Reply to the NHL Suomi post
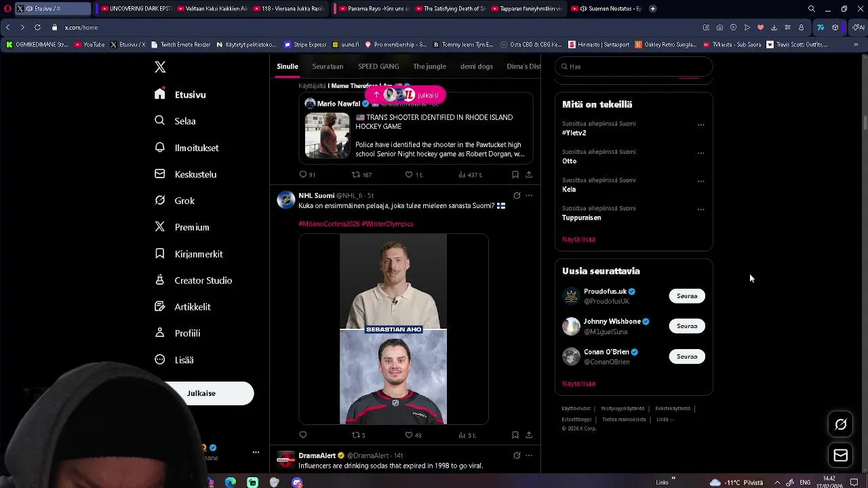 [303, 435]
